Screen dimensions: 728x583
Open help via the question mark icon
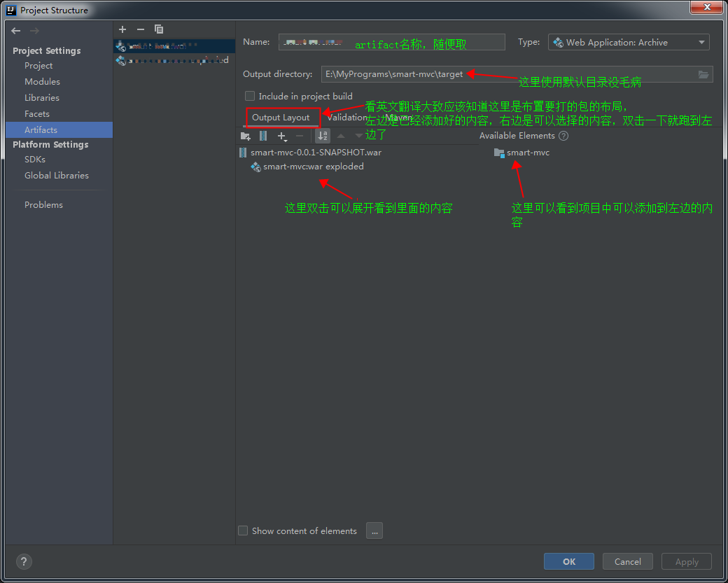coord(23,561)
